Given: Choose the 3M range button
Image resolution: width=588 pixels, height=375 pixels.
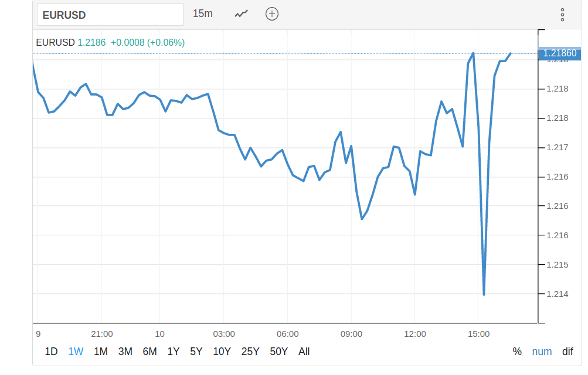Looking at the screenshot, I should point(125,352).
